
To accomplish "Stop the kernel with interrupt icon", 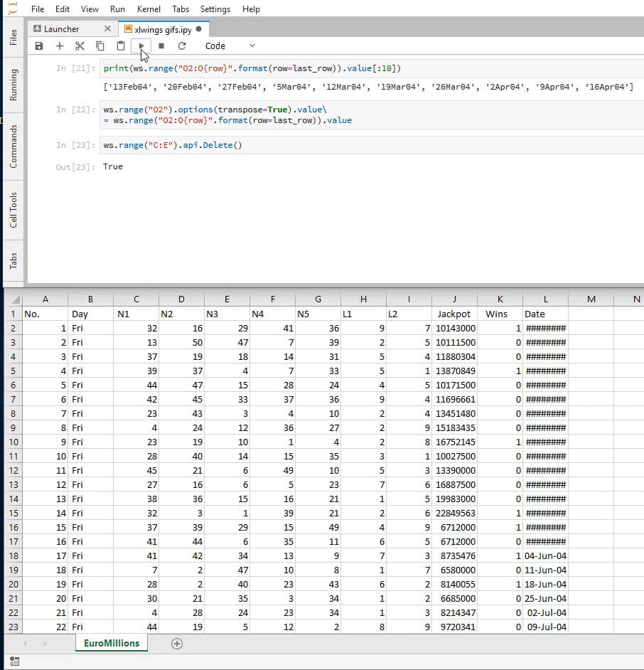I will coord(161,46).
